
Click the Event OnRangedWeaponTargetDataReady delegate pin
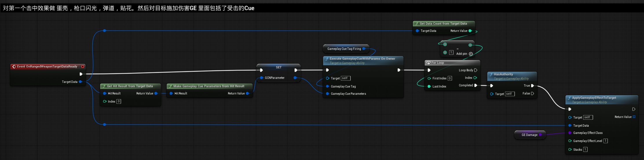[83, 67]
